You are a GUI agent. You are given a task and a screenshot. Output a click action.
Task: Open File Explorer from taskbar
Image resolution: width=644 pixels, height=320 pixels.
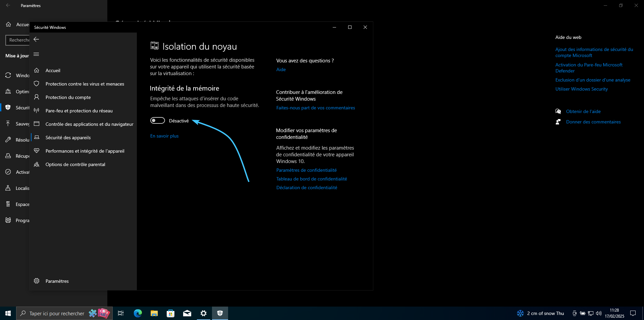coord(154,313)
